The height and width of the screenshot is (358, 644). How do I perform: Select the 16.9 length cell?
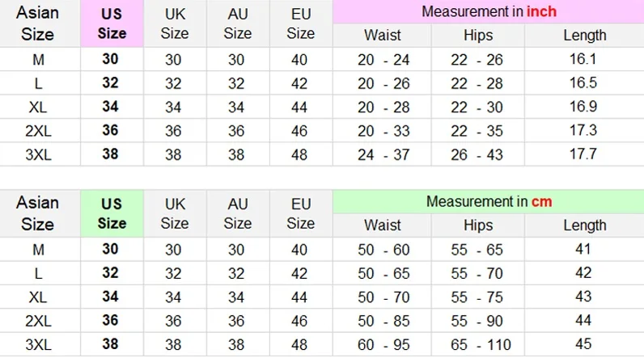click(583, 107)
